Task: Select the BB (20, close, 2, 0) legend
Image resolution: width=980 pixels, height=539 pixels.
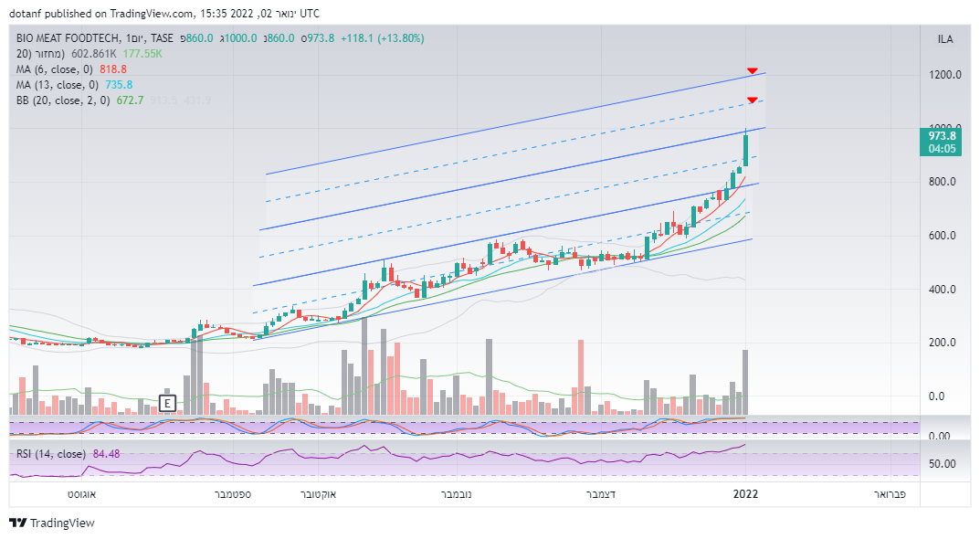Action: click(x=62, y=100)
